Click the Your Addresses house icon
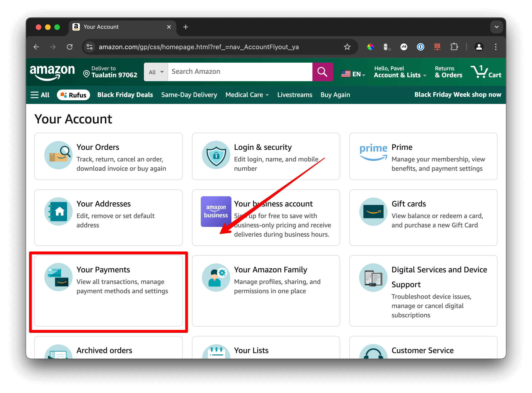This screenshot has height=393, width=532. (x=58, y=212)
